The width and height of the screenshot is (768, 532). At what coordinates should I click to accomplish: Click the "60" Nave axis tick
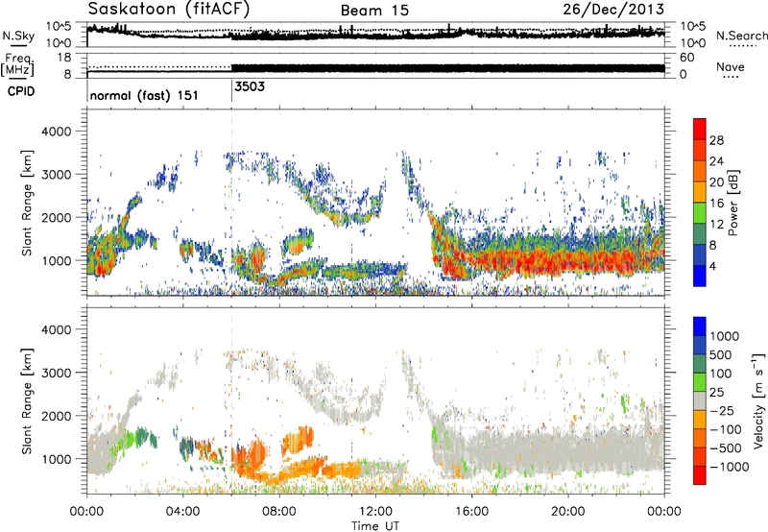[686, 58]
